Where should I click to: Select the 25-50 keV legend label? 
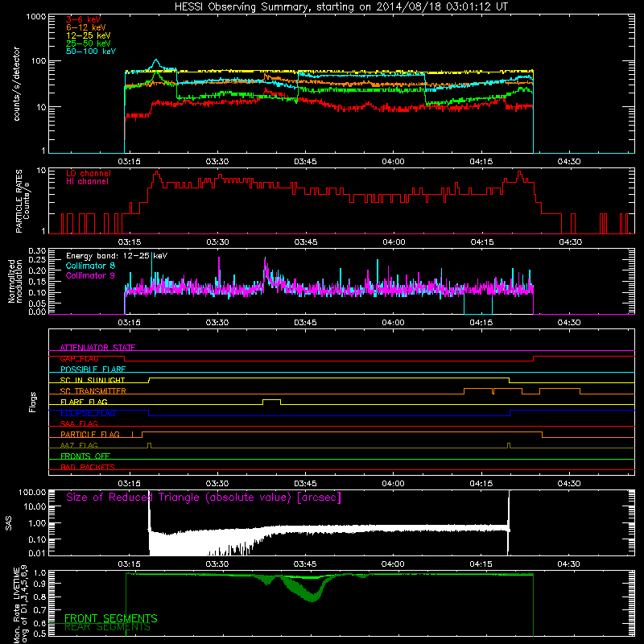point(89,43)
